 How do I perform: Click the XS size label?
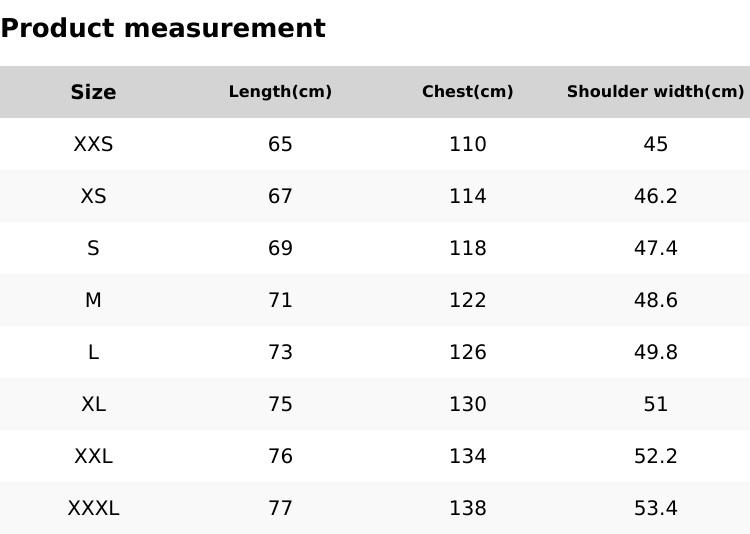click(93, 196)
